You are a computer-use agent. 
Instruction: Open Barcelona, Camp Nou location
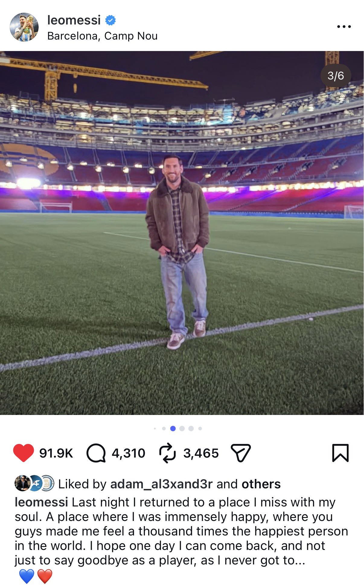tap(102, 36)
